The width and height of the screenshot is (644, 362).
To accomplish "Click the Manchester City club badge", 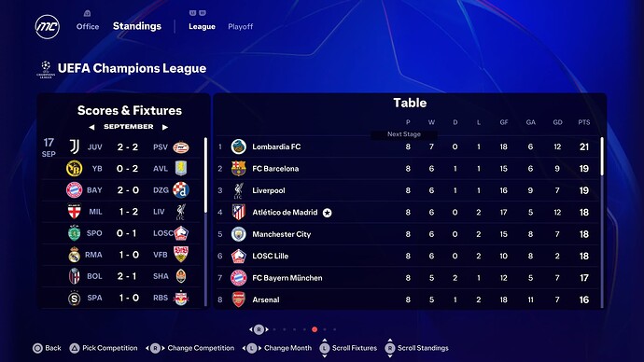I will coord(238,234).
